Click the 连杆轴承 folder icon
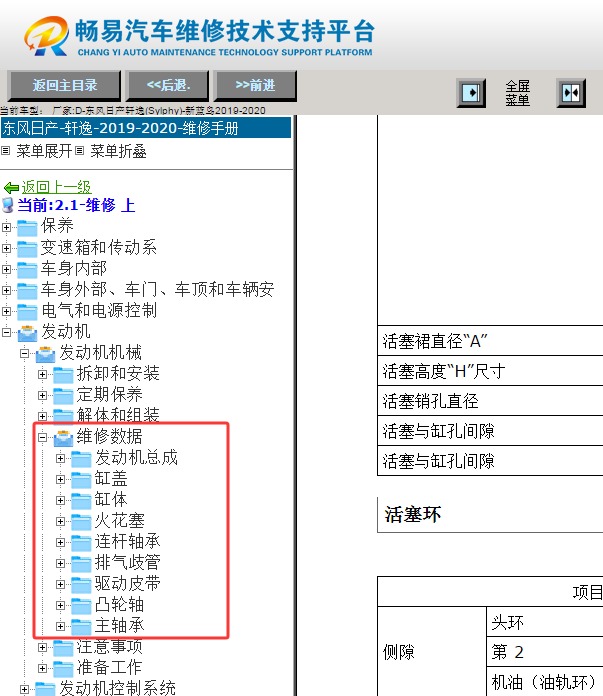This screenshot has width=603, height=696. (x=81, y=543)
